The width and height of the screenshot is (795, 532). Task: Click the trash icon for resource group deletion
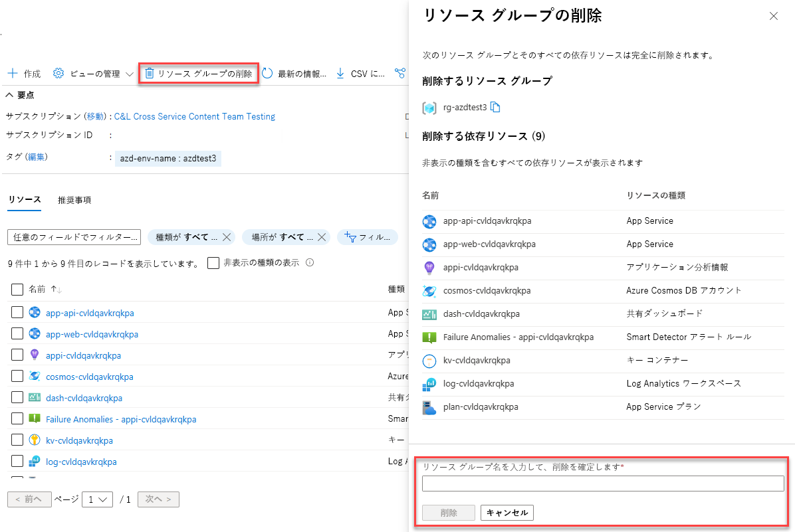click(x=149, y=74)
